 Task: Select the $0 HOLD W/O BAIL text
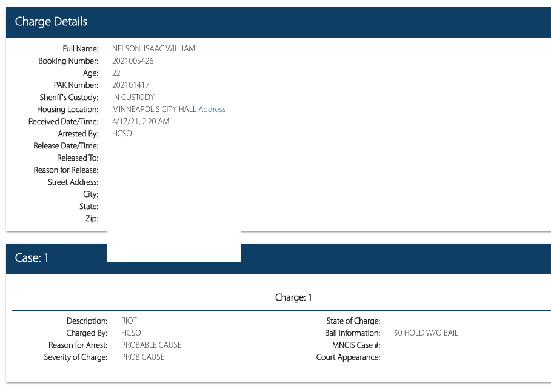(x=426, y=333)
